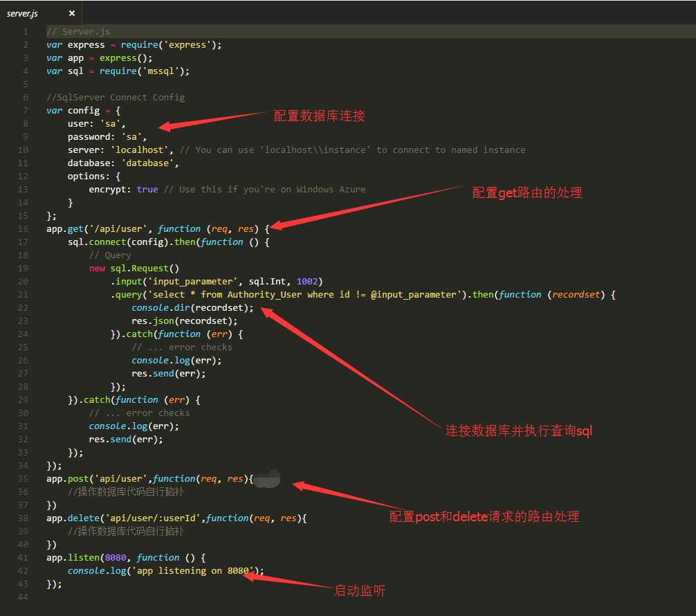Click sql.connect(config) call
This screenshot has height=616, width=696.
[x=118, y=242]
